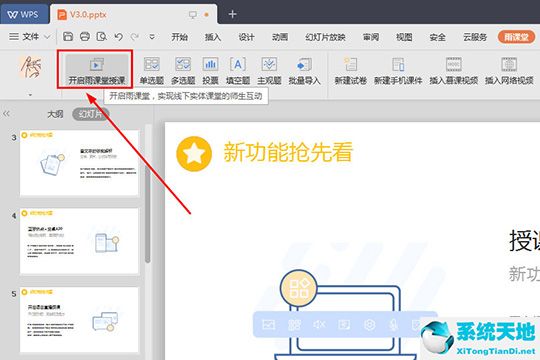Insert a 填空题 question
Image resolution: width=540 pixels, height=360 pixels.
pyautogui.click(x=238, y=71)
